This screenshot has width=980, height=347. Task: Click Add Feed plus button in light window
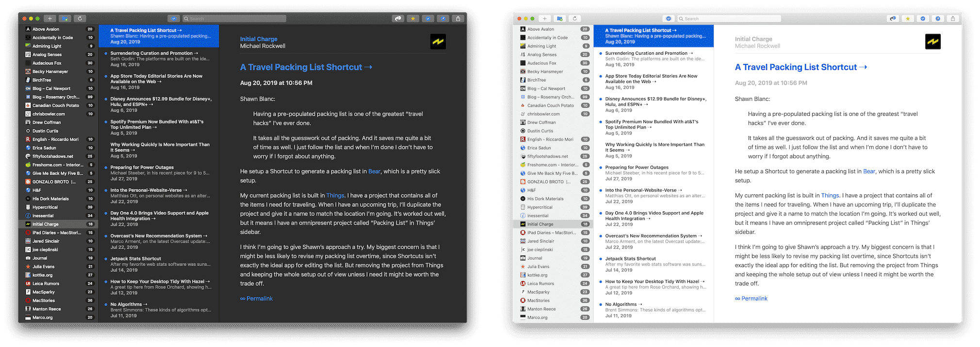(545, 18)
